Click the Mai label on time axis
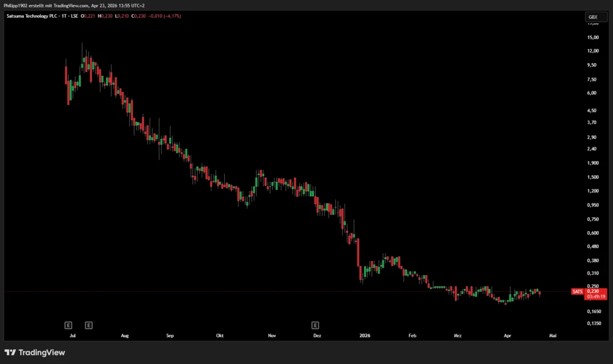613x364 pixels. pyautogui.click(x=553, y=336)
